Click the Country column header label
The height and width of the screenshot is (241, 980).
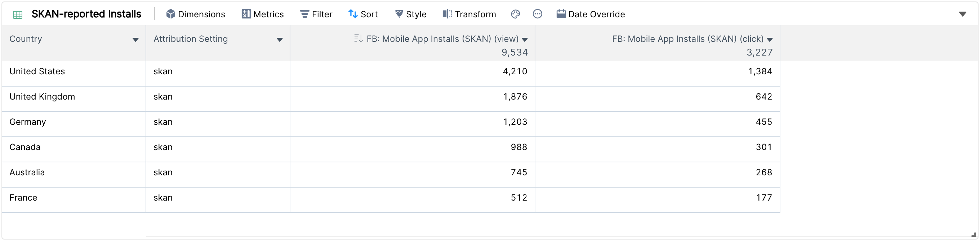(x=26, y=39)
